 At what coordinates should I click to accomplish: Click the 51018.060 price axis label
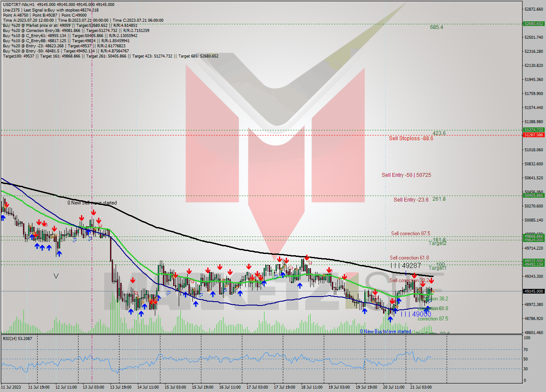(534, 150)
